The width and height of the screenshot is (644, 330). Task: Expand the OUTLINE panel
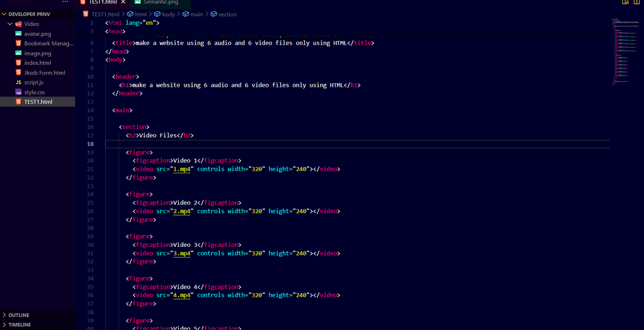click(x=38, y=315)
